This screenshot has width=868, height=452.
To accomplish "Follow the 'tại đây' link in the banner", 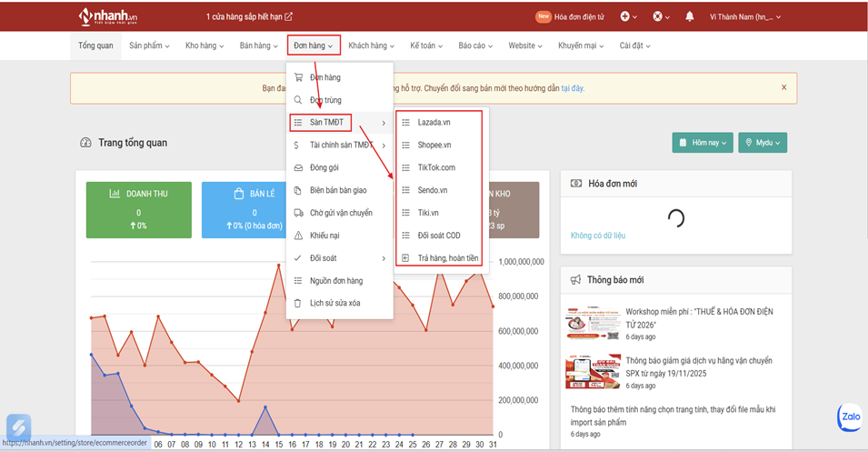I will pyautogui.click(x=573, y=88).
